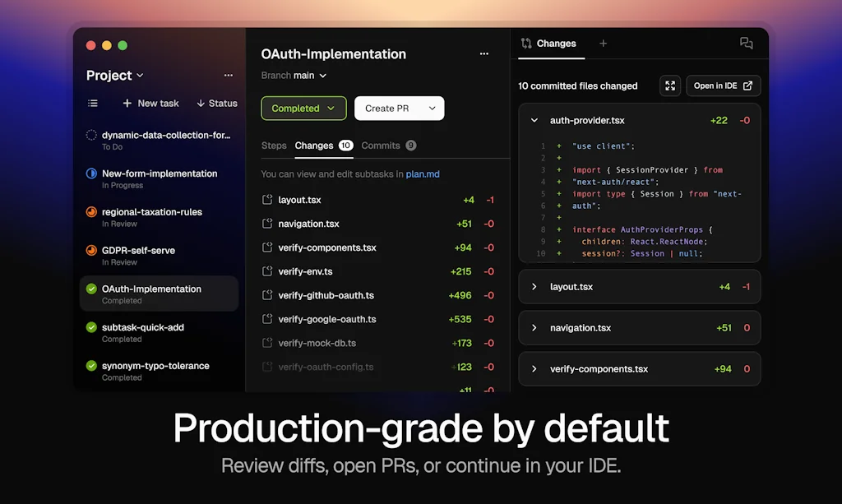Click the file icon beside navigation.tsx

point(267,224)
